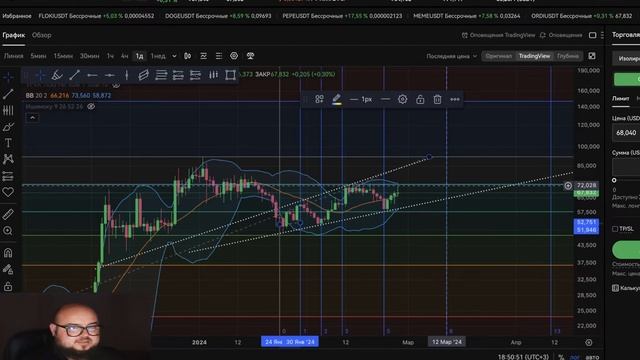
Task: Select the Линия chart mode
Action: click(x=13, y=56)
